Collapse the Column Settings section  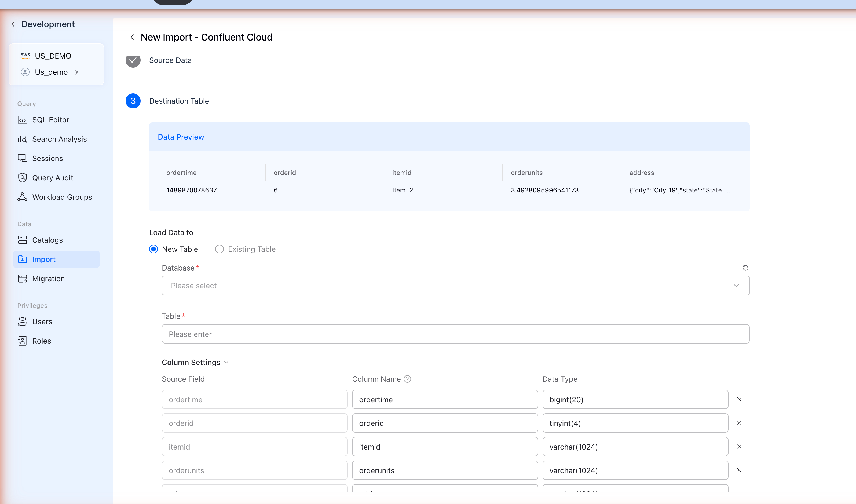click(226, 362)
